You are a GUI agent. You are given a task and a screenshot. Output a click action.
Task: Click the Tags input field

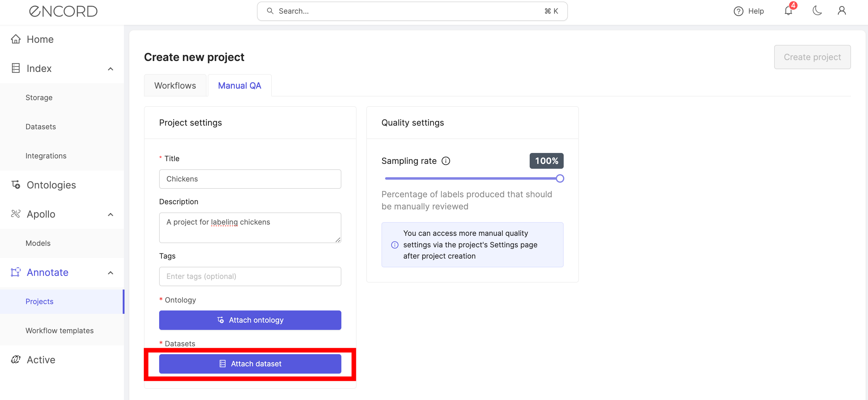point(250,276)
